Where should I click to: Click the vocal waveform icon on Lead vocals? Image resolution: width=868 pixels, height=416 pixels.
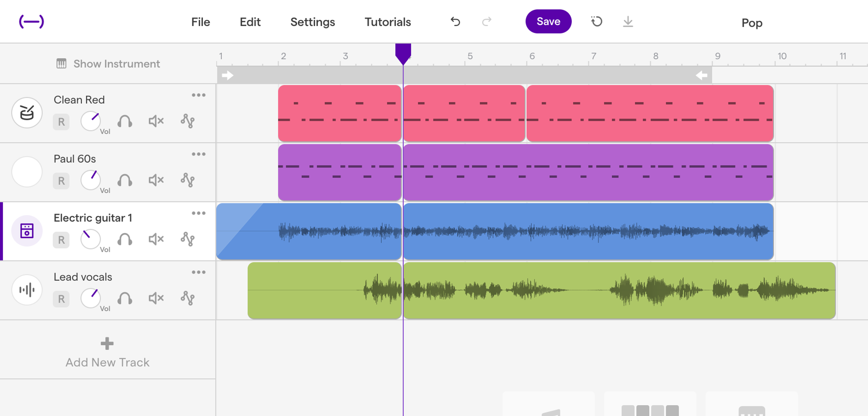coord(26,290)
